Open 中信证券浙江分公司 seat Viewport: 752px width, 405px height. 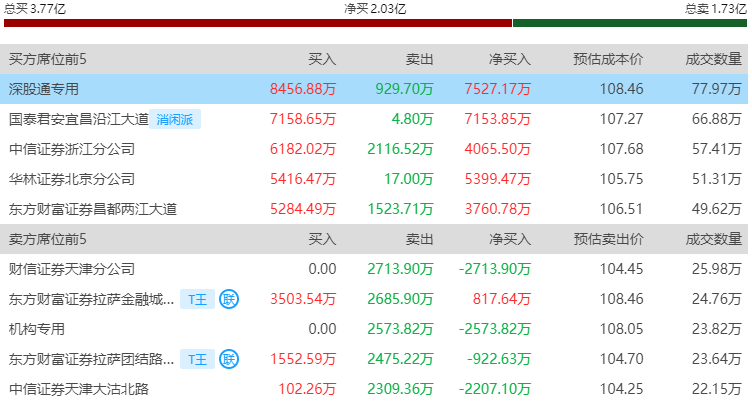click(71, 149)
